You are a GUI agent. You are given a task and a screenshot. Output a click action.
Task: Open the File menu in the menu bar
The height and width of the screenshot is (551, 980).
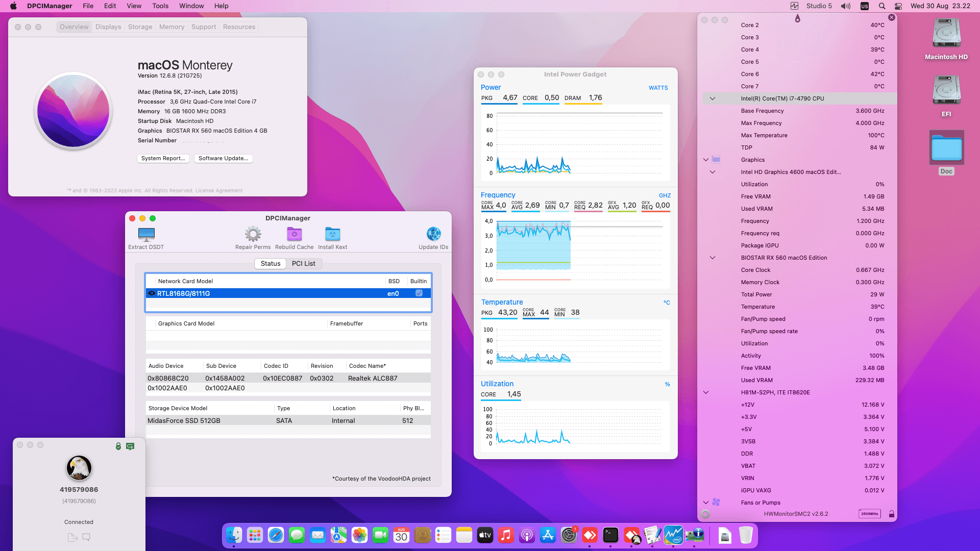tap(88, 6)
